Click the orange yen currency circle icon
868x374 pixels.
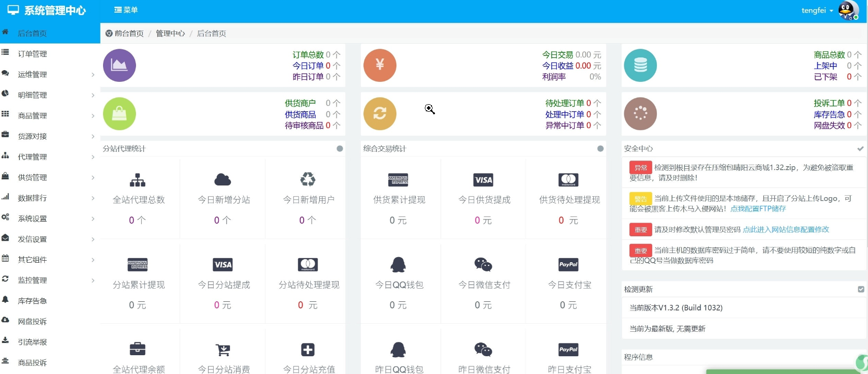coord(380,65)
